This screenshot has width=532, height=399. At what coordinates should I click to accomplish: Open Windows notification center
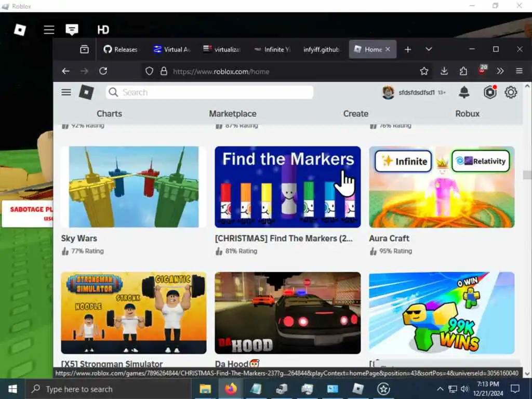click(x=515, y=389)
